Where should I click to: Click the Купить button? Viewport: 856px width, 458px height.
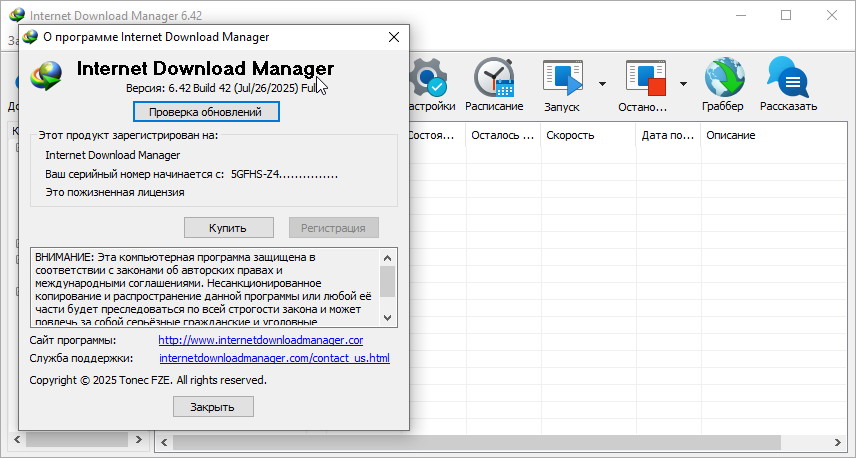tap(229, 228)
